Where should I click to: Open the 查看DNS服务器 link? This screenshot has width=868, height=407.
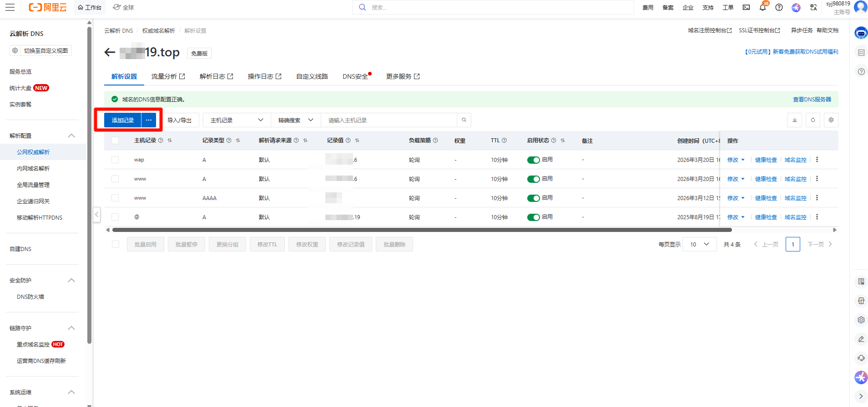click(812, 99)
